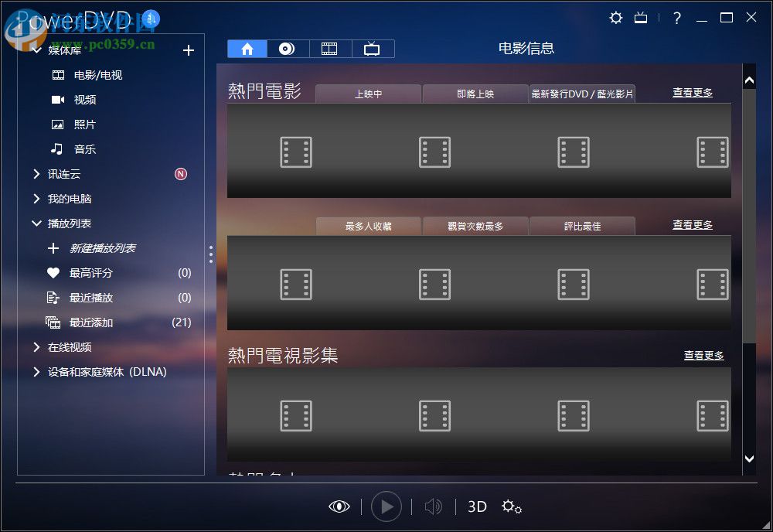This screenshot has height=532, width=773.
Task: Switch to the 即將上映 tab
Action: click(475, 93)
